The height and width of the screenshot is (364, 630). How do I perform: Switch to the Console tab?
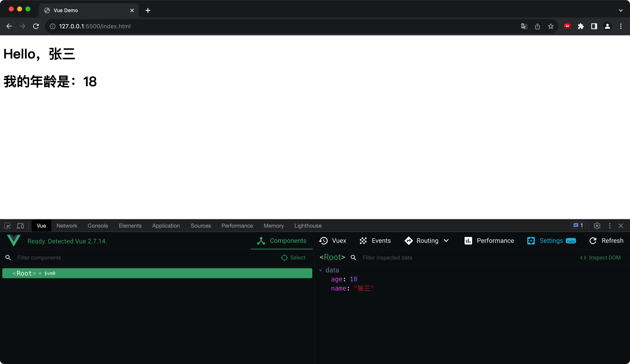[x=98, y=226]
